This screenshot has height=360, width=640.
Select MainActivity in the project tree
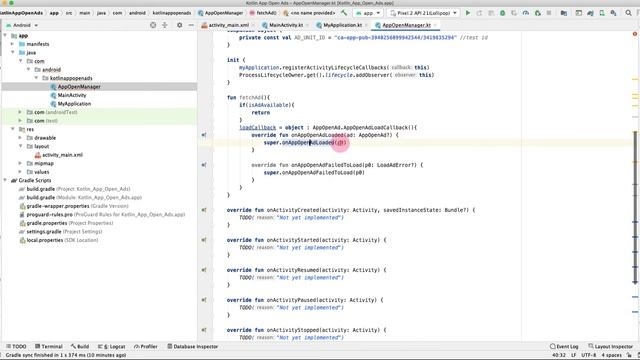tap(72, 95)
